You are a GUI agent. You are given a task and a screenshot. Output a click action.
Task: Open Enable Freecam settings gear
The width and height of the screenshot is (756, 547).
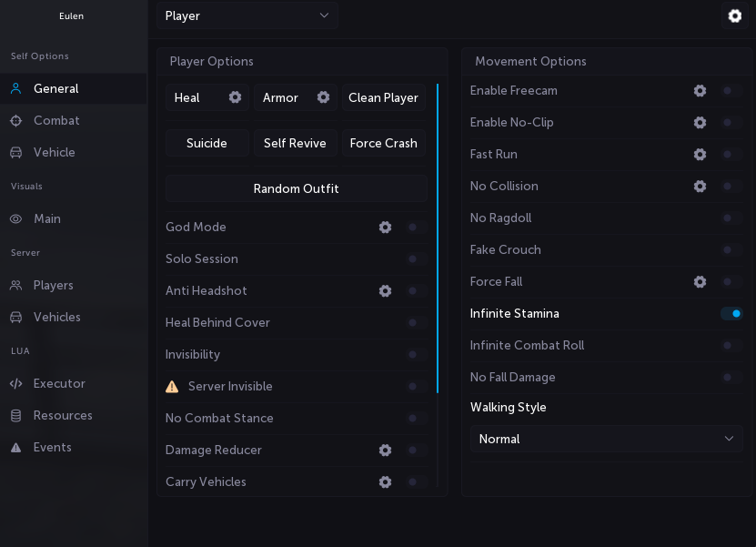coord(700,91)
